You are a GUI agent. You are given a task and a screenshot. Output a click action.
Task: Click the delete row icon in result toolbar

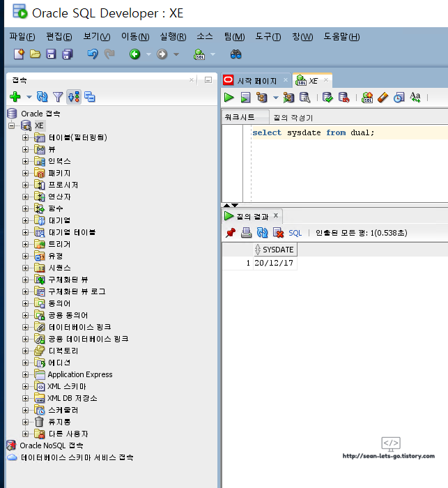(x=278, y=233)
